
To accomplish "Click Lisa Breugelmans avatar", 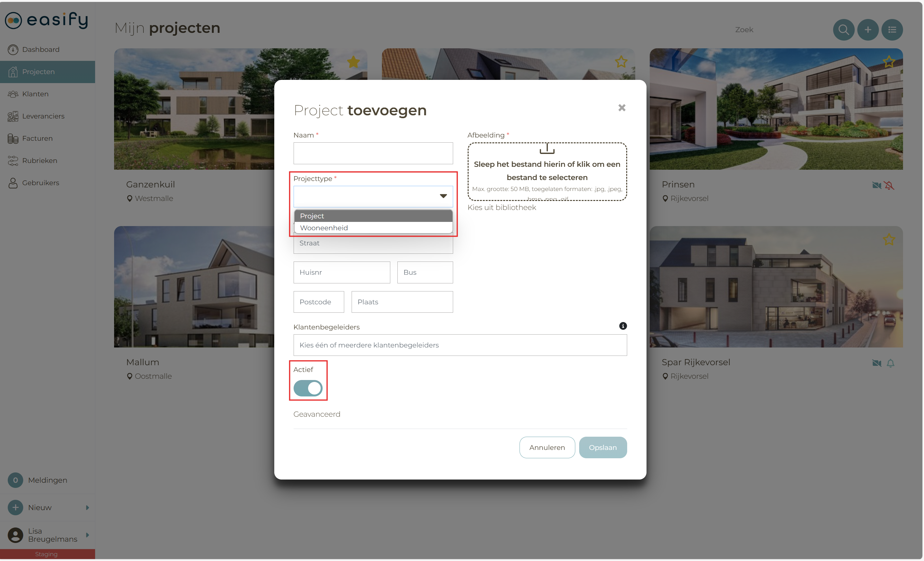I will coord(15,535).
